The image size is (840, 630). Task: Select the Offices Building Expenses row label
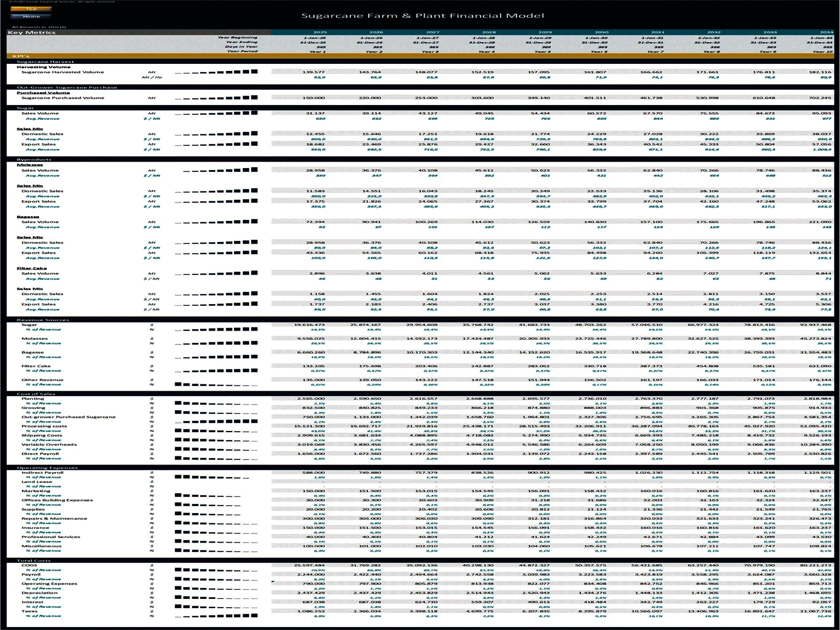pyautogui.click(x=57, y=500)
